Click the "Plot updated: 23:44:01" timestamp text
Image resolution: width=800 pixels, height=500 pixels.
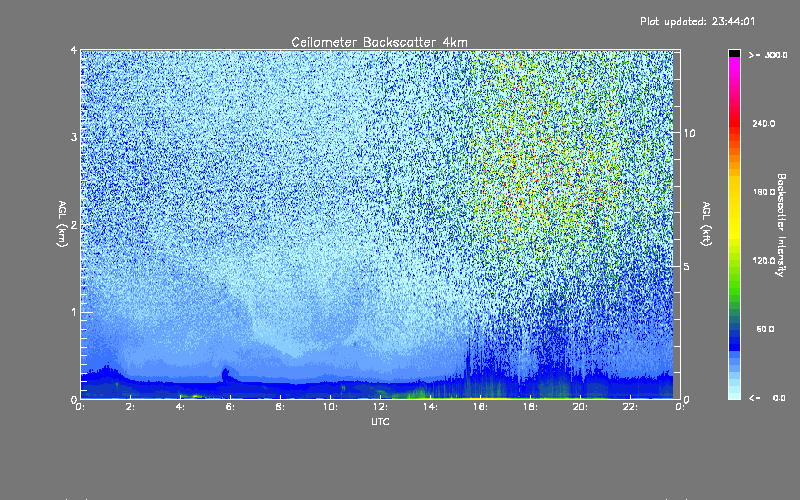pos(697,21)
